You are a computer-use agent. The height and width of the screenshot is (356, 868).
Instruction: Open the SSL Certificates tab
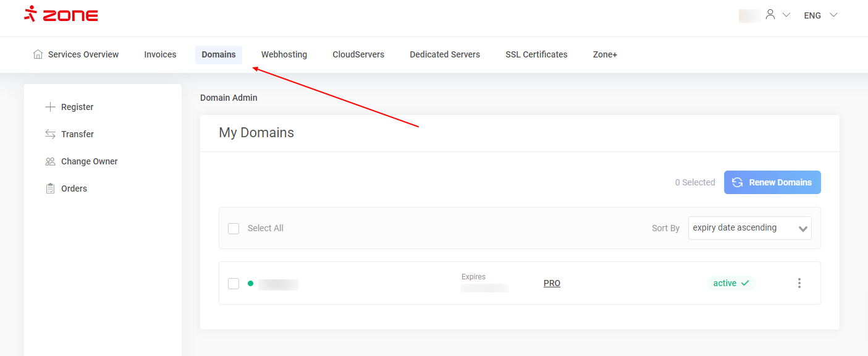coord(536,54)
